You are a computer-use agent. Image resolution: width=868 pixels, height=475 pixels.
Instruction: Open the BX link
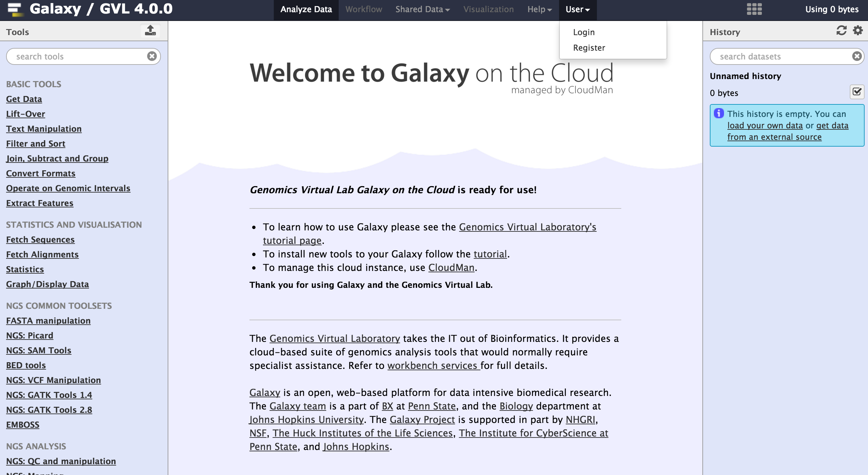(x=387, y=406)
